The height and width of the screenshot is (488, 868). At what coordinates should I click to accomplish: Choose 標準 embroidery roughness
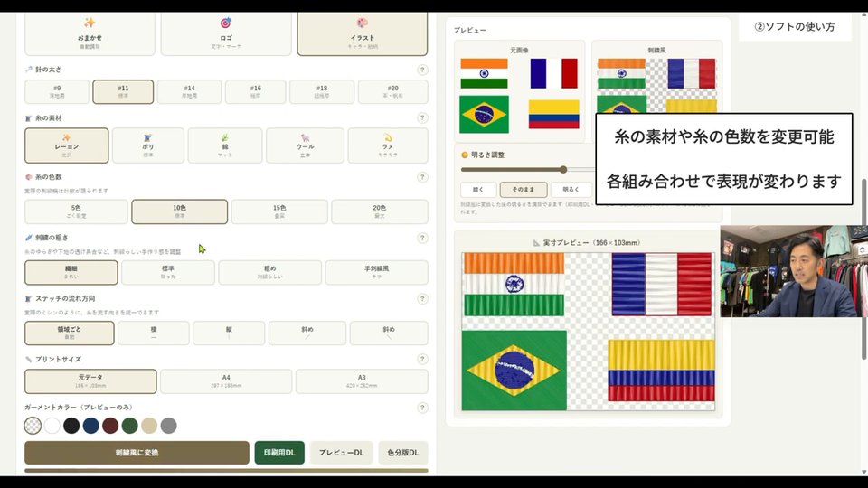tap(168, 272)
